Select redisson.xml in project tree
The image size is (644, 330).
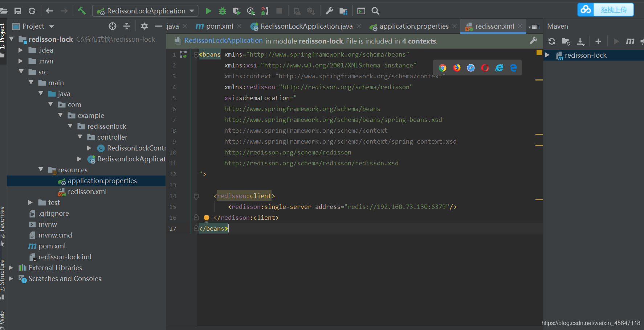tap(87, 191)
